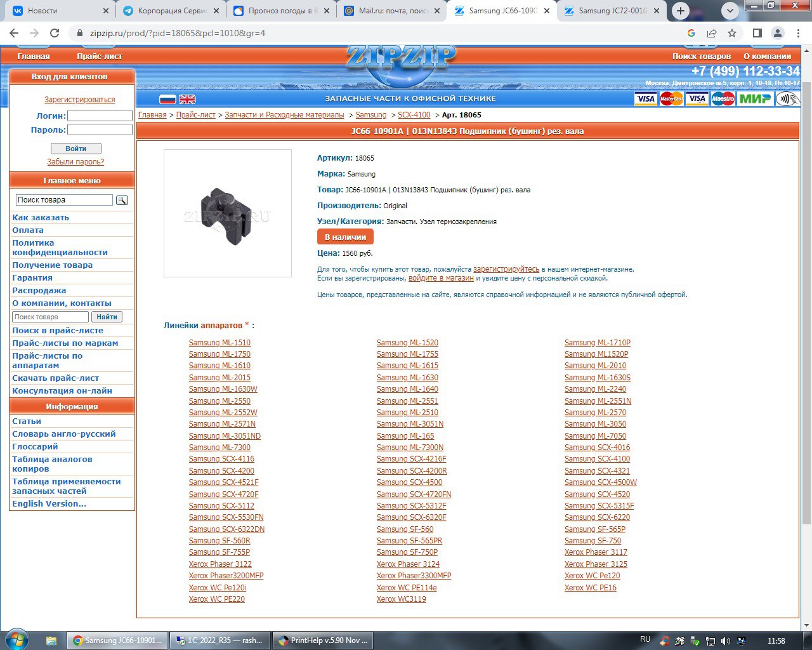Click the MIR payment logo
The width and height of the screenshot is (812, 650).
[x=755, y=98]
